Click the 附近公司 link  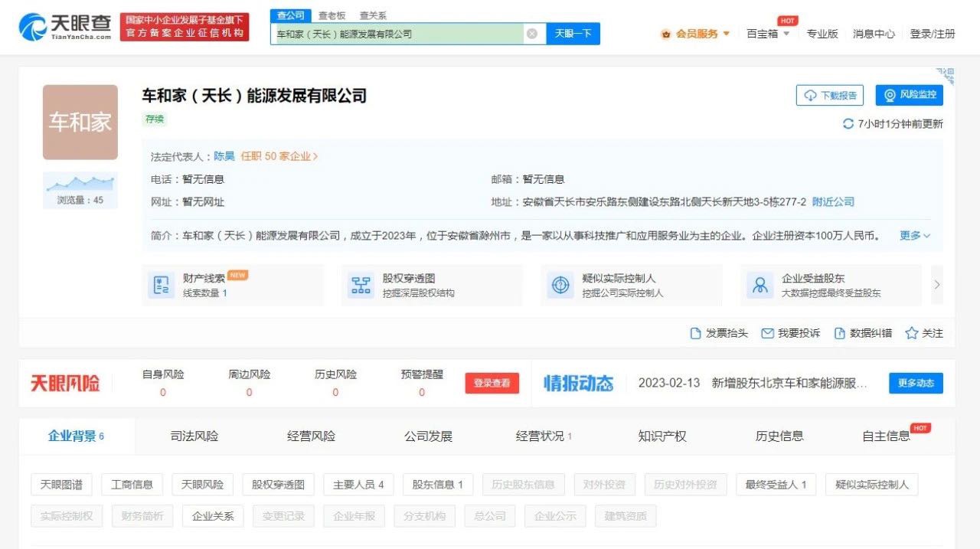pos(833,202)
